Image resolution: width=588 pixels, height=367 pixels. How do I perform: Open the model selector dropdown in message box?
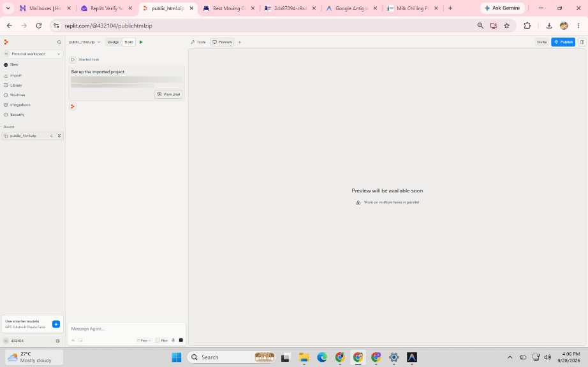(x=143, y=340)
